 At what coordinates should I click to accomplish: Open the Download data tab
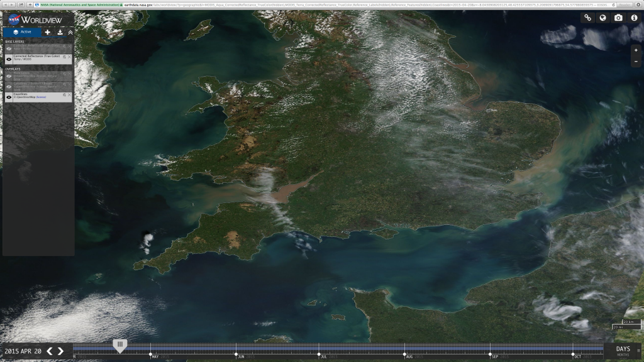[x=60, y=32]
